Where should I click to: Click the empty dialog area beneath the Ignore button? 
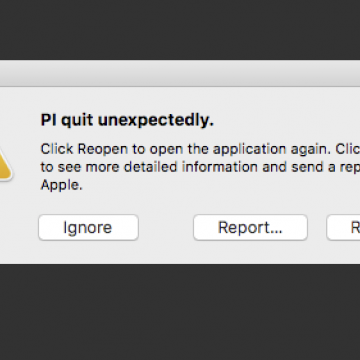pos(88,252)
